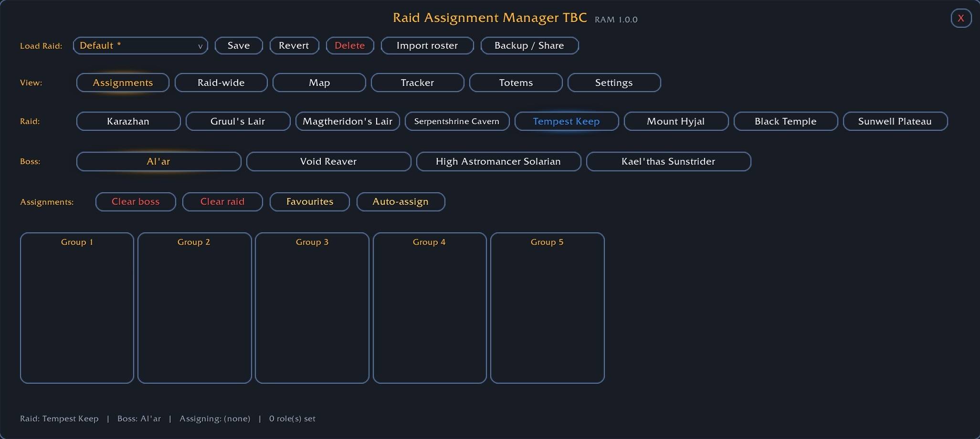Run Auto-assign

400,202
